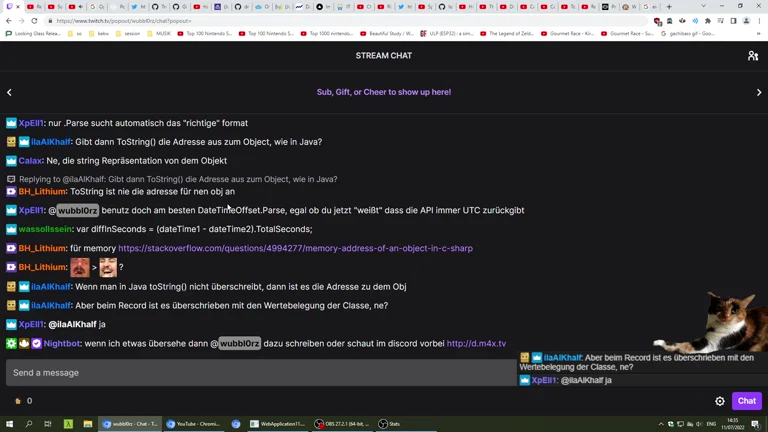Open chat settings gear icon
Viewport: 768px width, 432px height.
(x=720, y=401)
